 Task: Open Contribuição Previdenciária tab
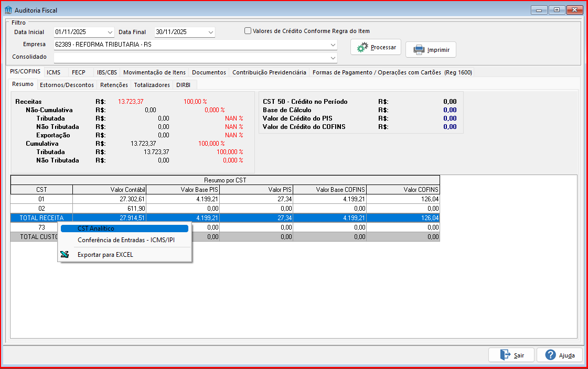(269, 72)
